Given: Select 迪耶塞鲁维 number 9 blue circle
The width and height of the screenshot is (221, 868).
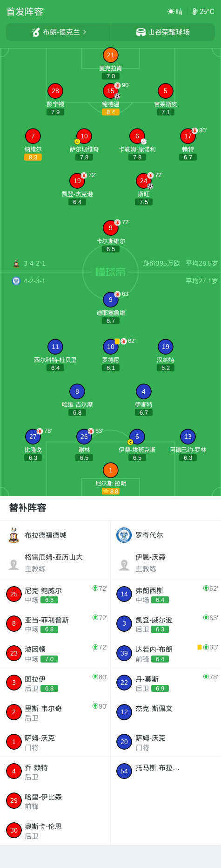Looking at the screenshot, I should (110, 300).
